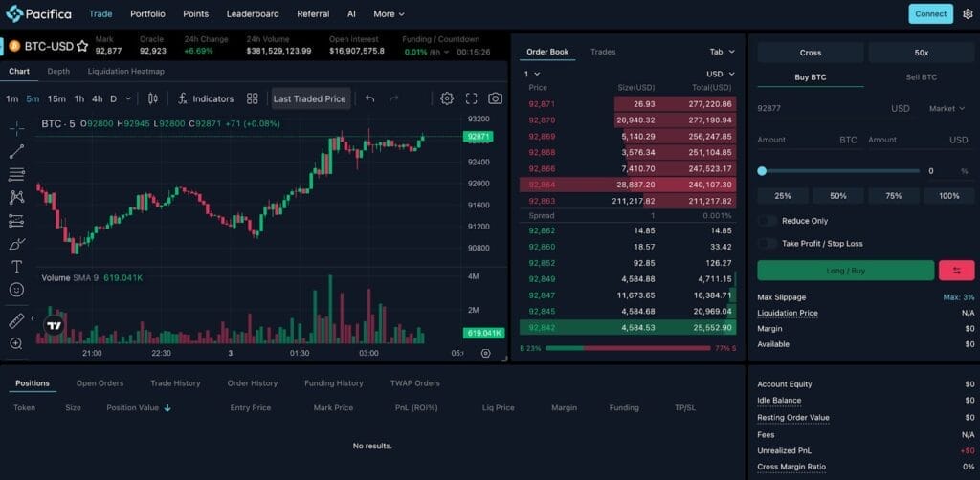Take a chart snapshot with camera icon
This screenshot has width=980, height=480.
(495, 98)
